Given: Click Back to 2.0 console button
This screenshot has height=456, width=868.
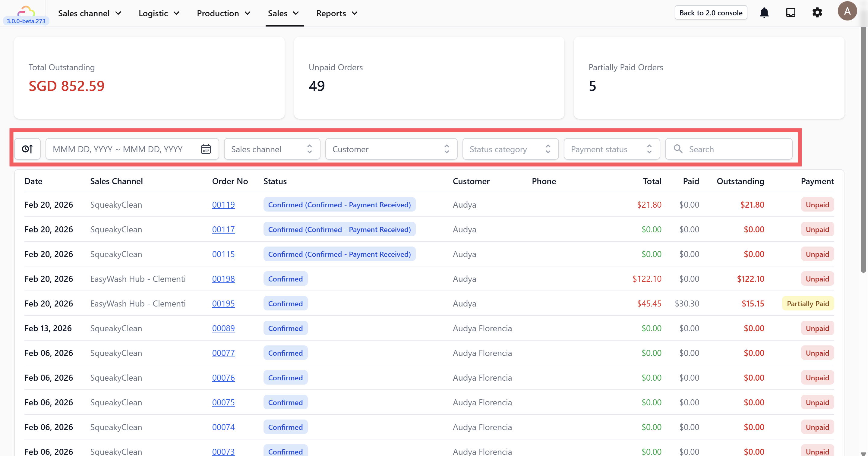Looking at the screenshot, I should [x=711, y=13].
